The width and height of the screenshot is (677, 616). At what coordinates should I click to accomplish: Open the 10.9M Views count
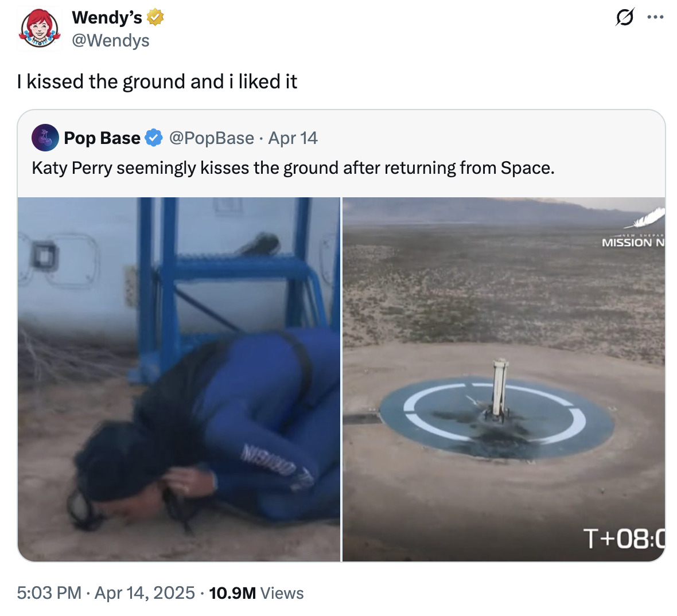coord(256,593)
